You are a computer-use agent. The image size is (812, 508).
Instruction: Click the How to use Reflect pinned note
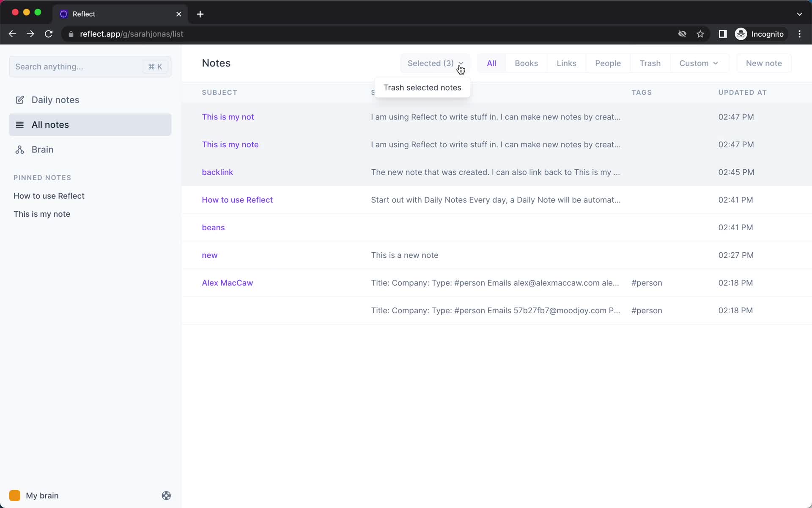[x=49, y=196]
